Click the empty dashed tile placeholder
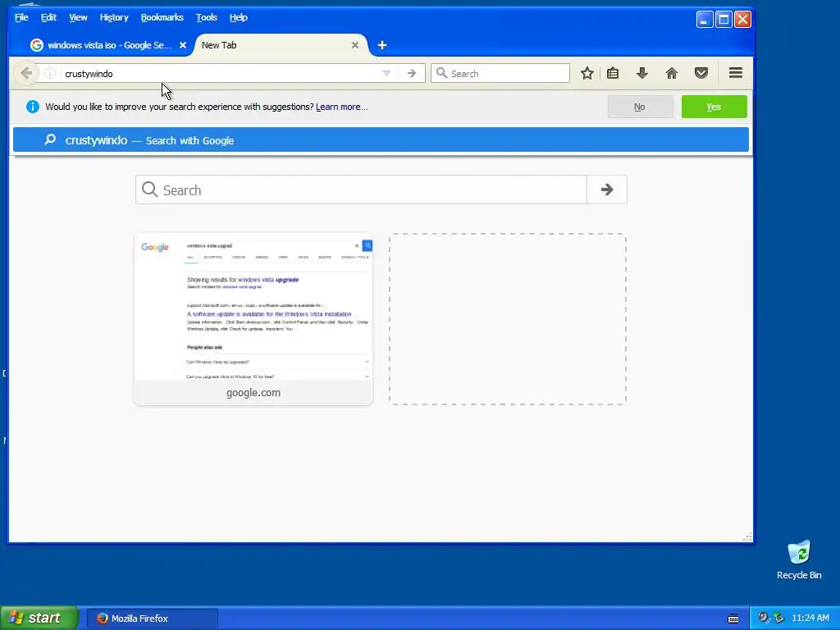Screen dimensions: 840x630 (x=507, y=319)
